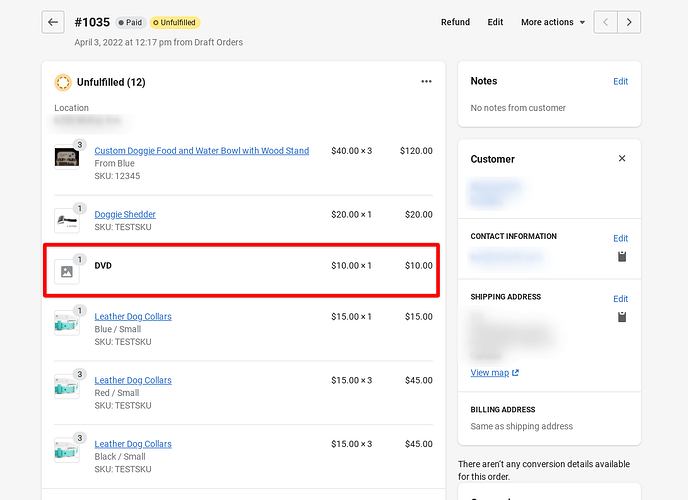The image size is (688, 500).
Task: Click the Refund button
Action: pos(455,22)
